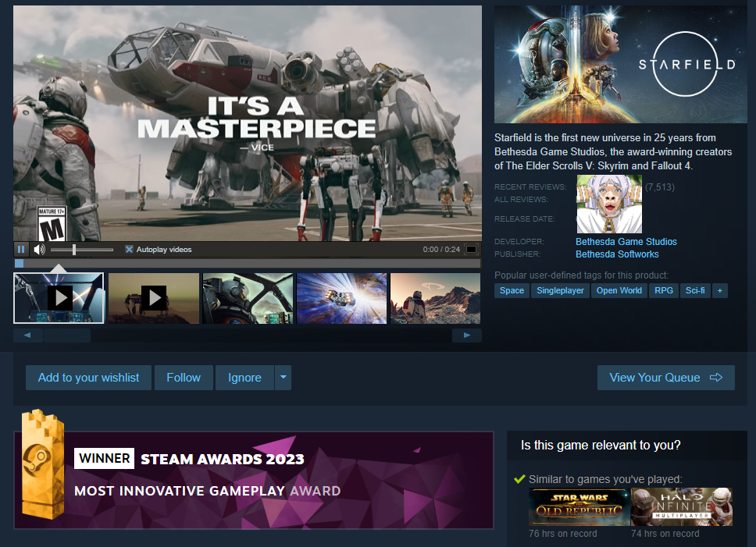This screenshot has height=547, width=756.
Task: Open the spaceship warp screenshot thumbnail
Action: click(x=342, y=298)
